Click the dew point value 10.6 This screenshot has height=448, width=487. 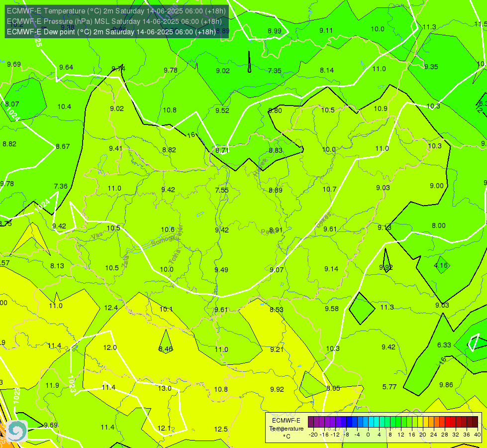[x=168, y=230]
